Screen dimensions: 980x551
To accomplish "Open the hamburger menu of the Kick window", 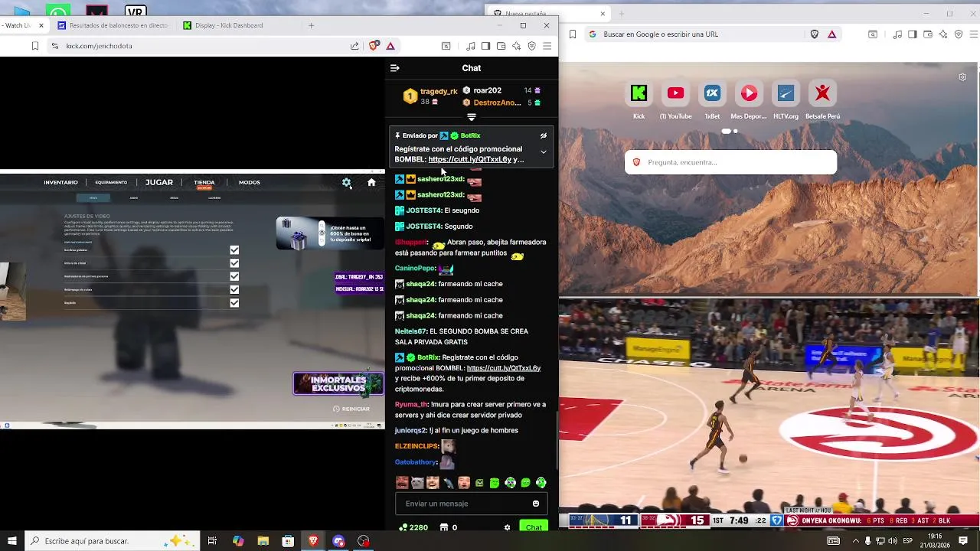I will (547, 46).
